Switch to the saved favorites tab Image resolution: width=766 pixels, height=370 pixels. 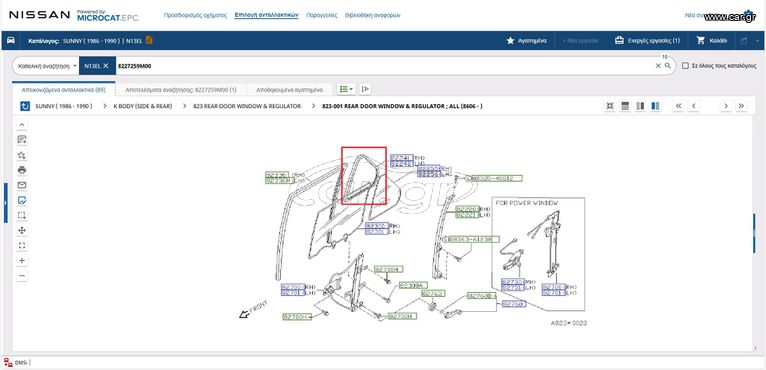[289, 90]
